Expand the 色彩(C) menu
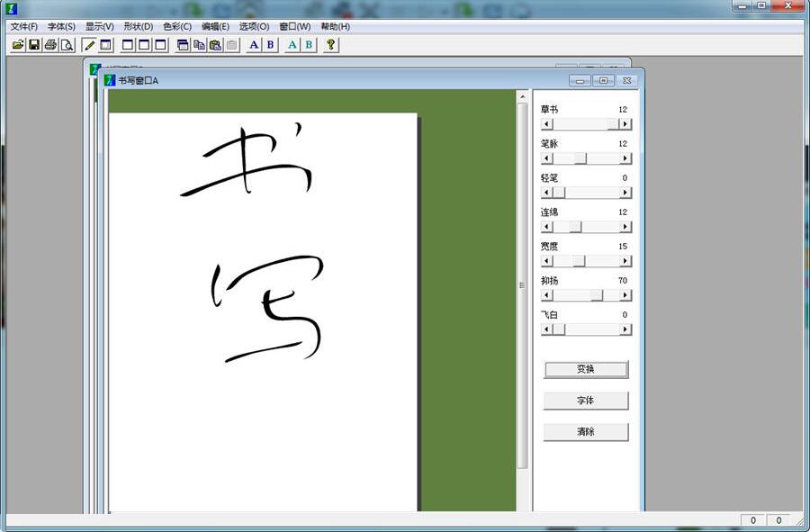Screen dimensions: 810x532 click(x=176, y=26)
